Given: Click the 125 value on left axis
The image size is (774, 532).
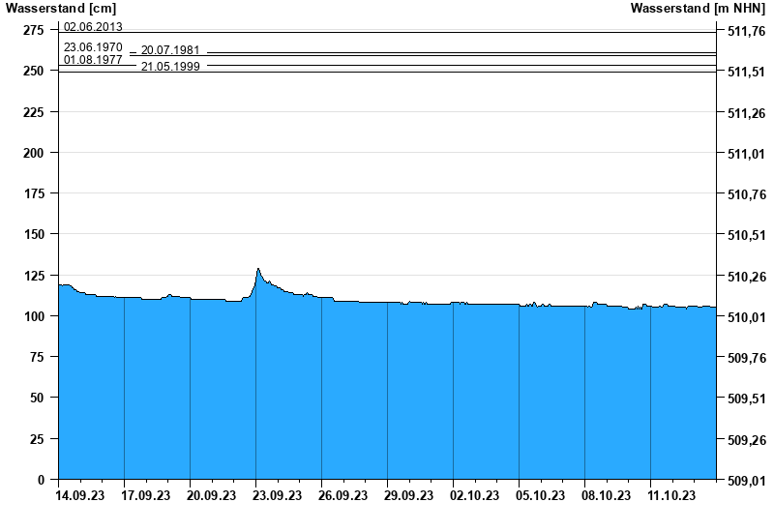Looking at the screenshot, I should (x=34, y=276).
